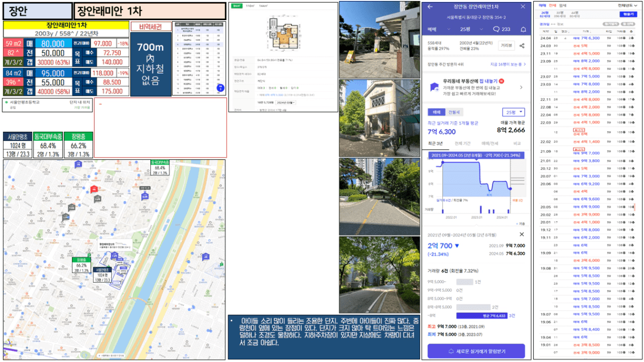The image size is (644, 362).
Task: Select the 매매 toggle above the price chart
Action: tap(437, 112)
